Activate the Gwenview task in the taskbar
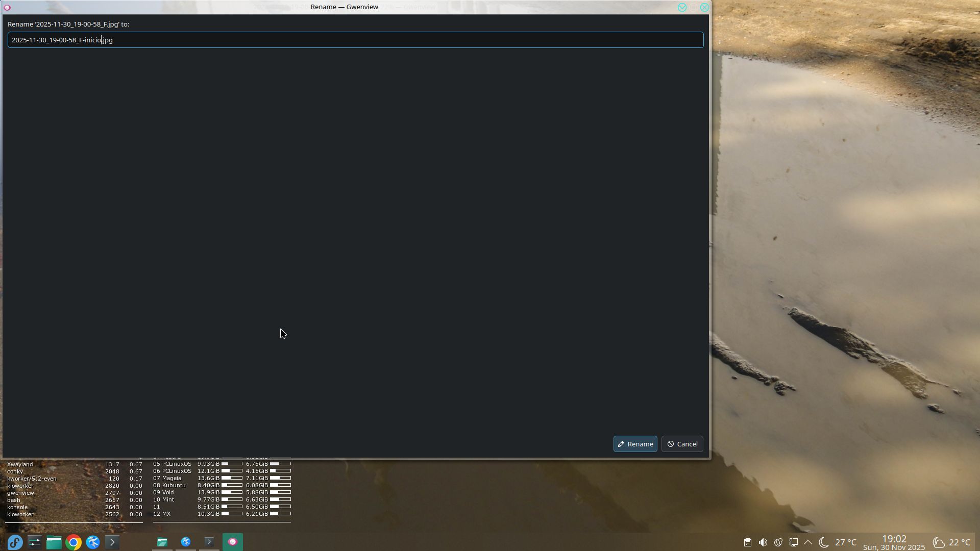Image resolution: width=980 pixels, height=551 pixels. click(x=233, y=542)
